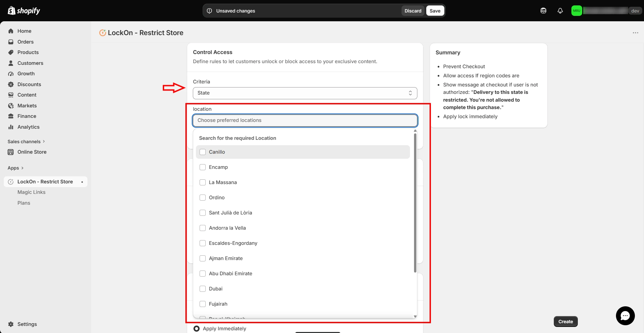
Task: Check the La Massana checkbox
Action: (x=203, y=182)
